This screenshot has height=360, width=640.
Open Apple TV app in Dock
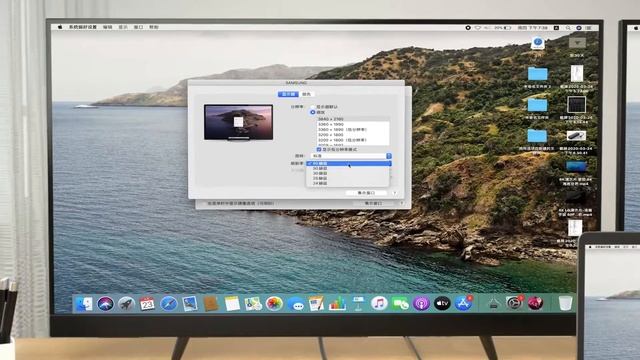tap(442, 304)
